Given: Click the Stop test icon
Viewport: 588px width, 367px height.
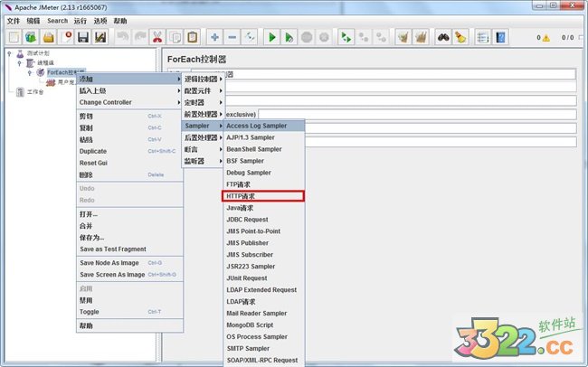Looking at the screenshot, I should (307, 37).
